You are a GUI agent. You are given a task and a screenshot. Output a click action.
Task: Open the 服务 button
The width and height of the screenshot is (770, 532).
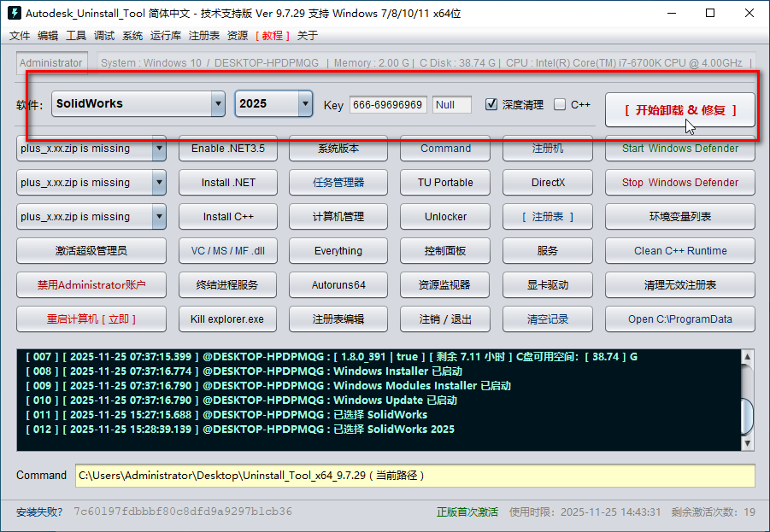[x=548, y=251]
